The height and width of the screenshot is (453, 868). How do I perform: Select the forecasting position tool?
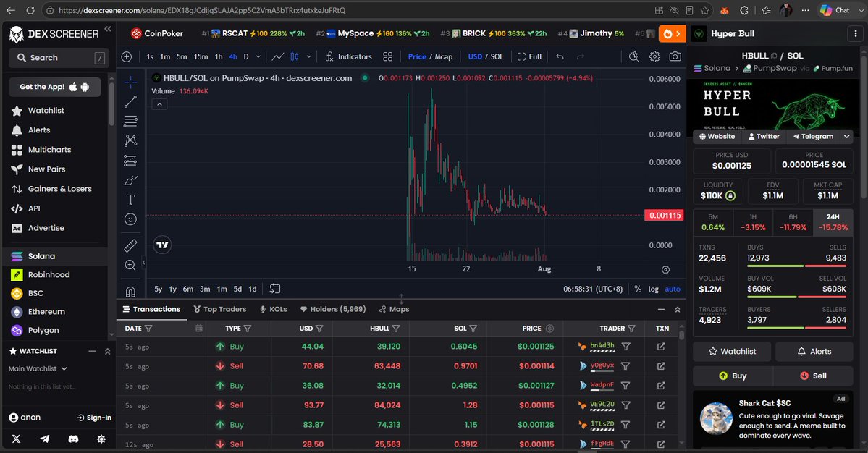point(130,161)
